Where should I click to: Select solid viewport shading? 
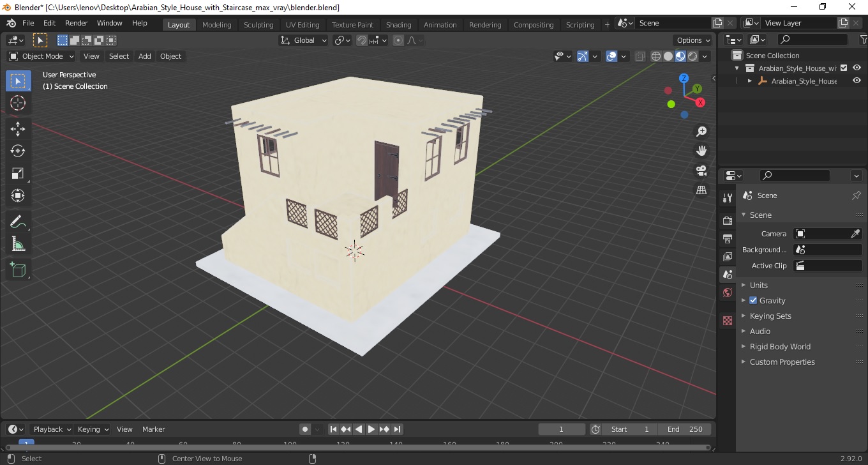[x=668, y=56]
